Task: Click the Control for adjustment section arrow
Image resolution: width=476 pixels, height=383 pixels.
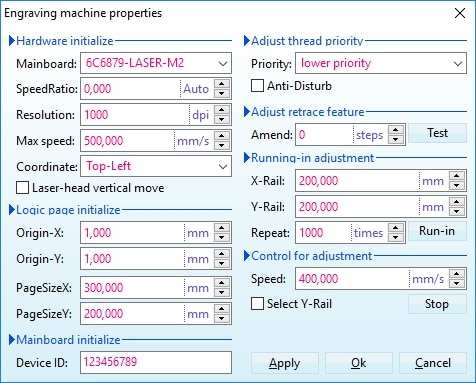Action: (247, 256)
